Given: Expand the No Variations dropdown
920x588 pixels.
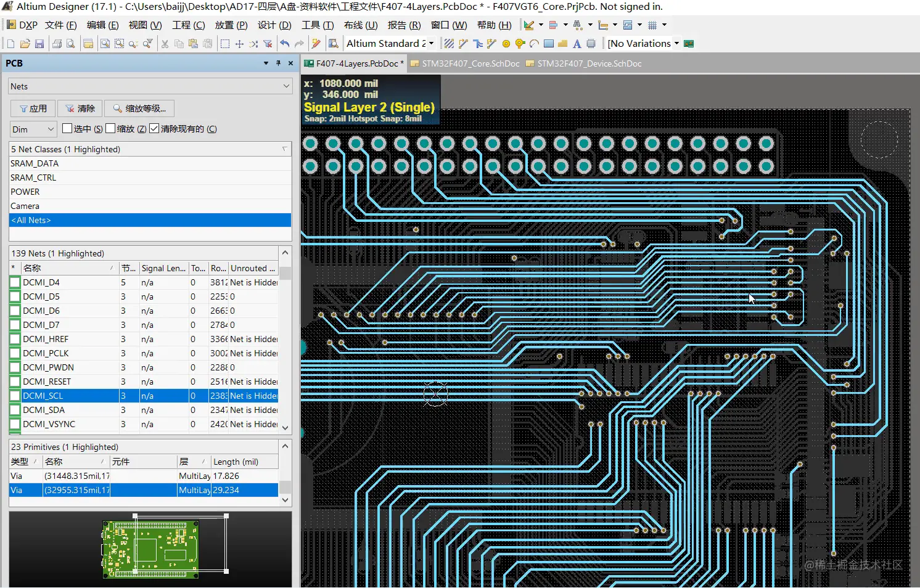Looking at the screenshot, I should coord(676,44).
